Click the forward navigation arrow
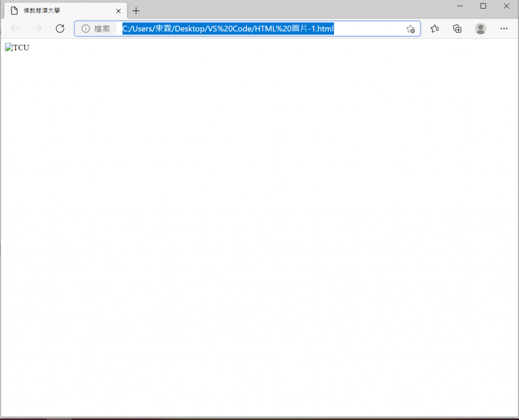519x420 pixels. point(38,28)
